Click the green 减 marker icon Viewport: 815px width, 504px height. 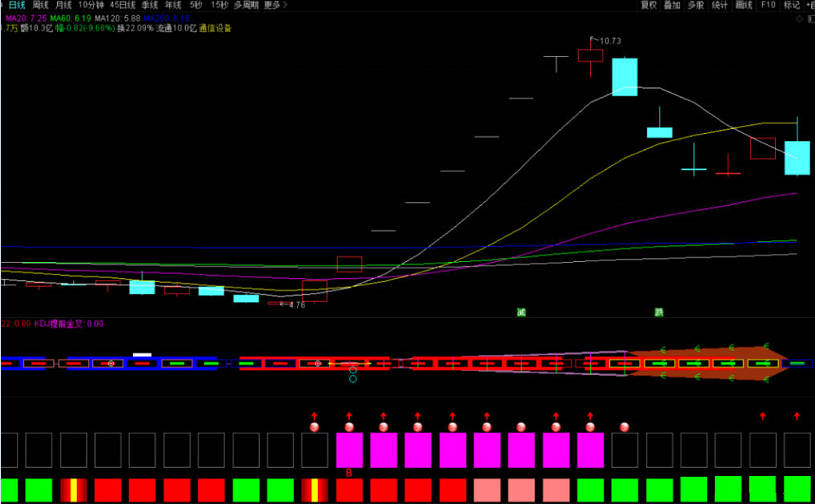521,312
